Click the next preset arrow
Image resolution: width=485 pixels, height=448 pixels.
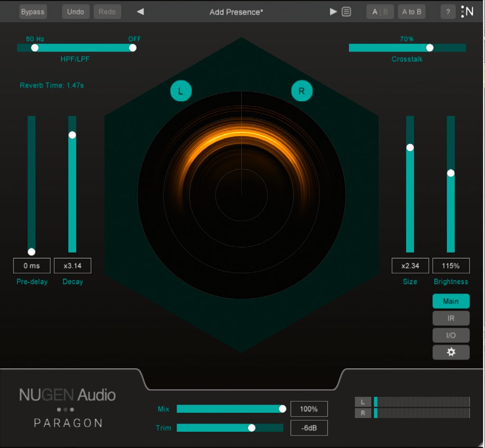pos(333,12)
